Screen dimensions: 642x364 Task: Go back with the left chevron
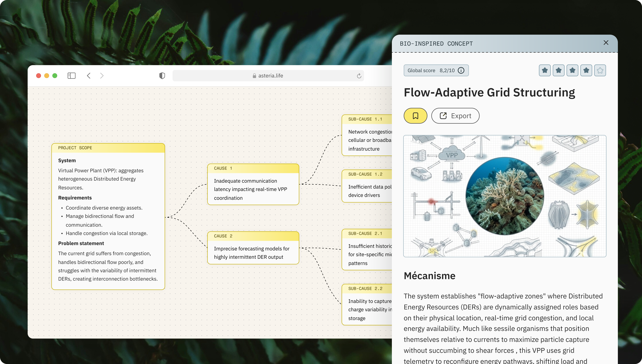88,75
